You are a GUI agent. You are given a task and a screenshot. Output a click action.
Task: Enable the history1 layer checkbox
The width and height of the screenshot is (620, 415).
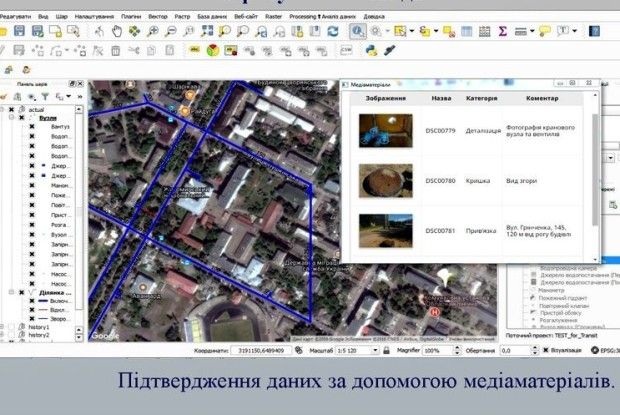[x=12, y=327]
